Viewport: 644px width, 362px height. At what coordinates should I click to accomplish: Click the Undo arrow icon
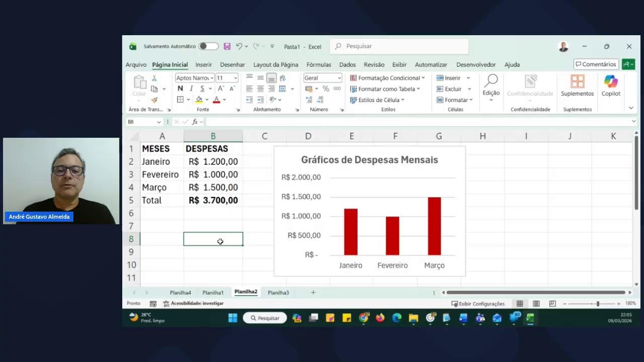click(x=239, y=46)
